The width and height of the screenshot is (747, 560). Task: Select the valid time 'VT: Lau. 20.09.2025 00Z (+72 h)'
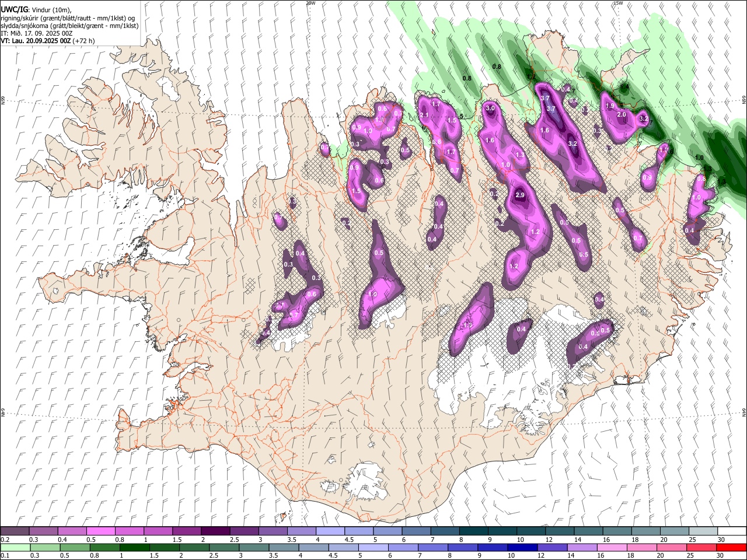47,41
